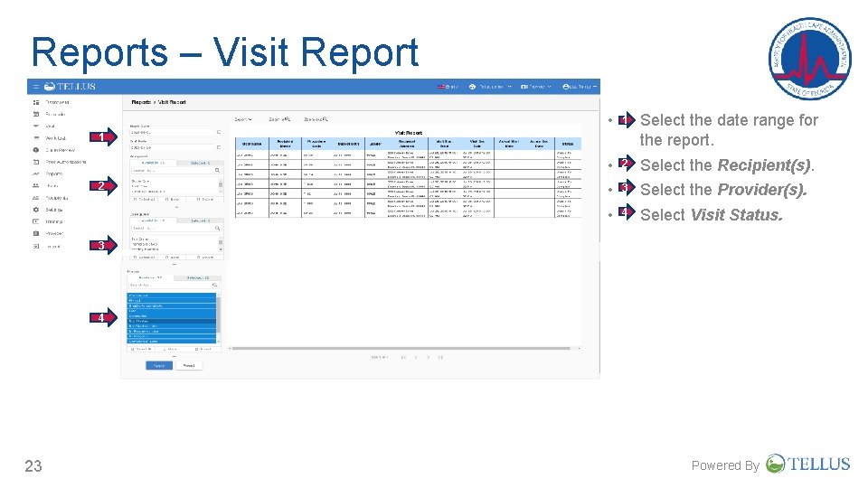Screen dimensions: 868x488
Task: Switch to Status Selected tab
Action: point(198,277)
